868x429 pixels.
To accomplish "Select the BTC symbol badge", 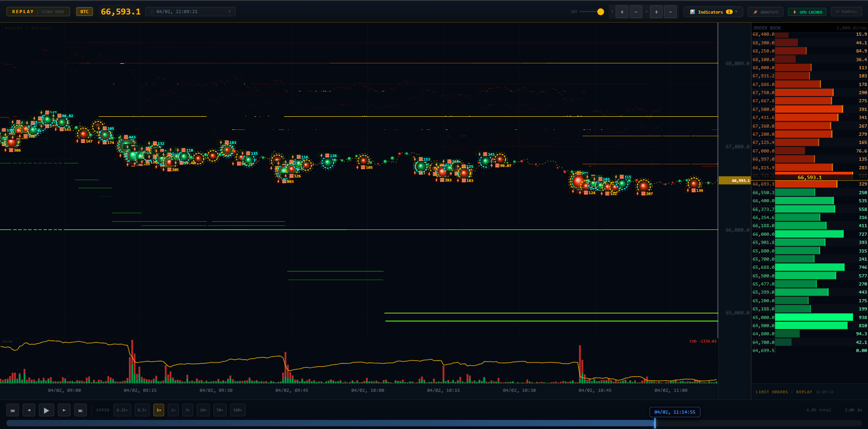I will (85, 12).
